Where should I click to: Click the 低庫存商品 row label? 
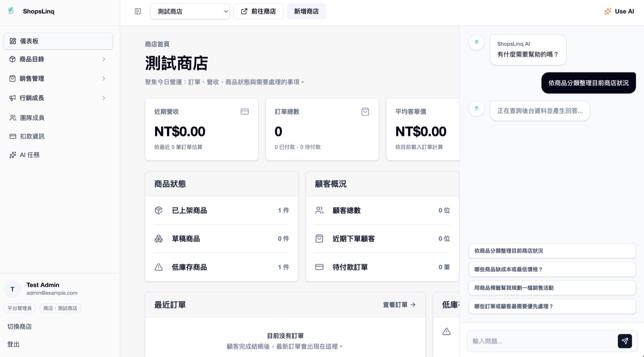189,267
